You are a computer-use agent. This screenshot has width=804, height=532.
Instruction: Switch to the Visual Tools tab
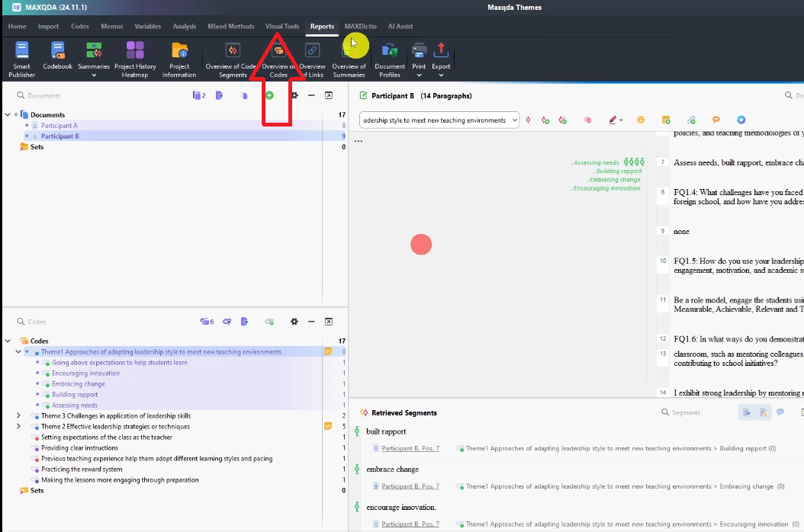281,27
